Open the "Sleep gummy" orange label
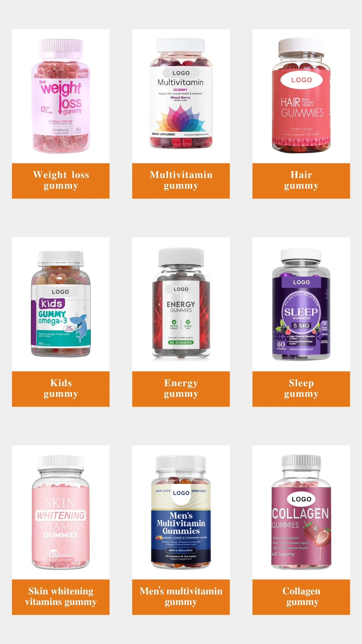This screenshot has width=362, height=644. coord(301,389)
